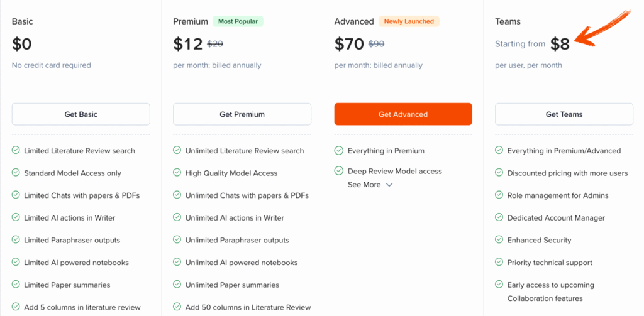Screen dimensions: 644x316
Task: Choose the Get Teams button
Action: pyautogui.click(x=564, y=114)
